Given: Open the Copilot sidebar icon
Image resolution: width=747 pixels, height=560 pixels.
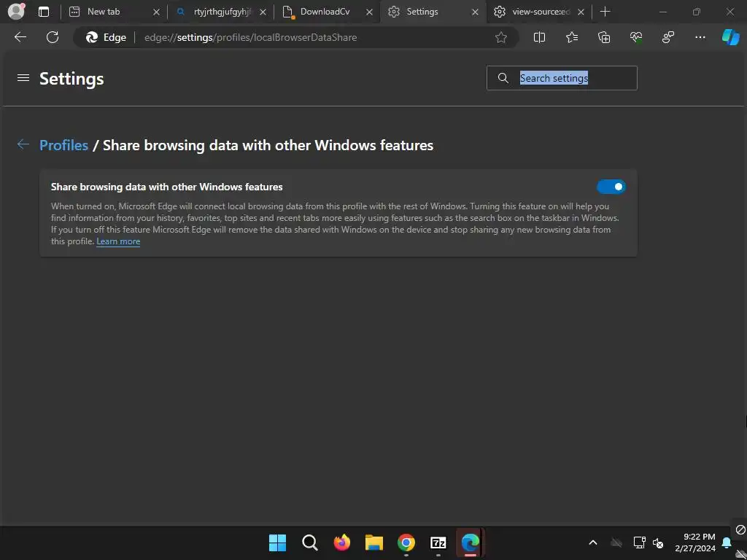Looking at the screenshot, I should click(x=731, y=37).
